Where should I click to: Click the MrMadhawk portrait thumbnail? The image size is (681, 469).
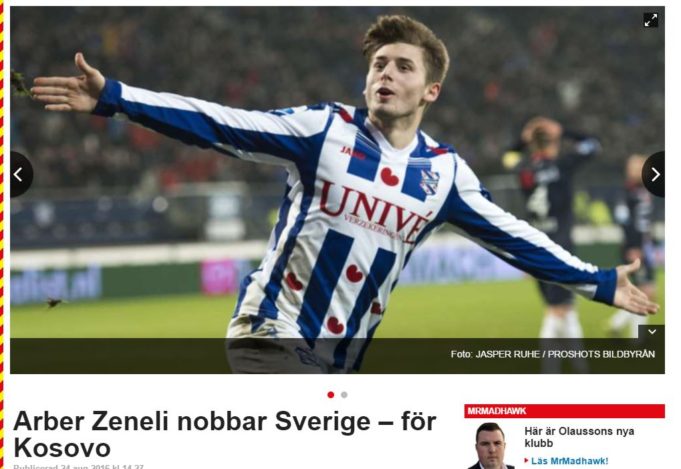click(x=491, y=445)
